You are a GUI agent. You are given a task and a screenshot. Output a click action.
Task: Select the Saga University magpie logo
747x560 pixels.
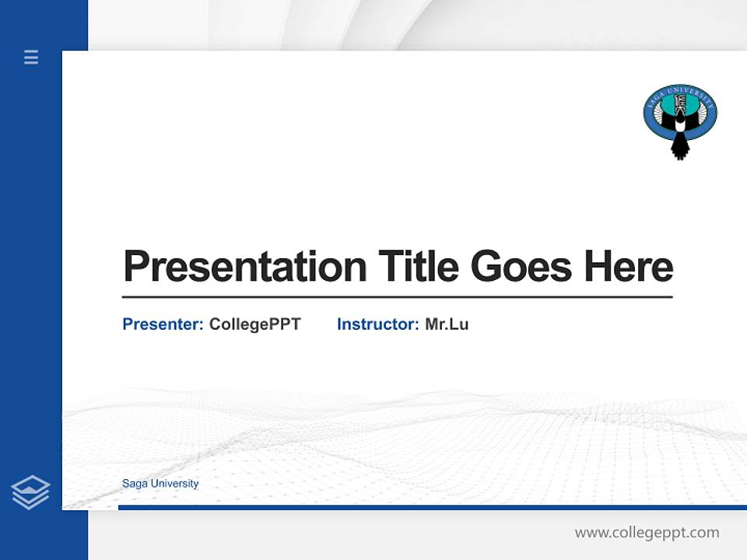tap(680, 122)
